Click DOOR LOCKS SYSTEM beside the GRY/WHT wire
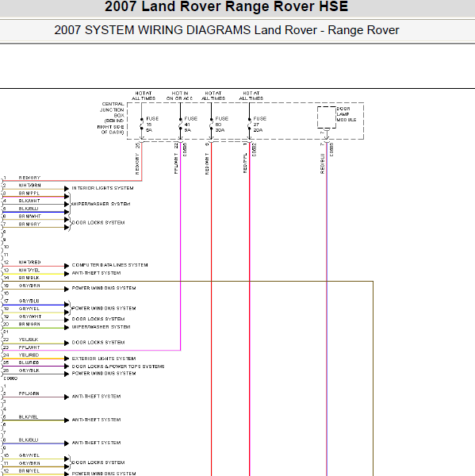This screenshot has width=475, height=476. point(98,319)
